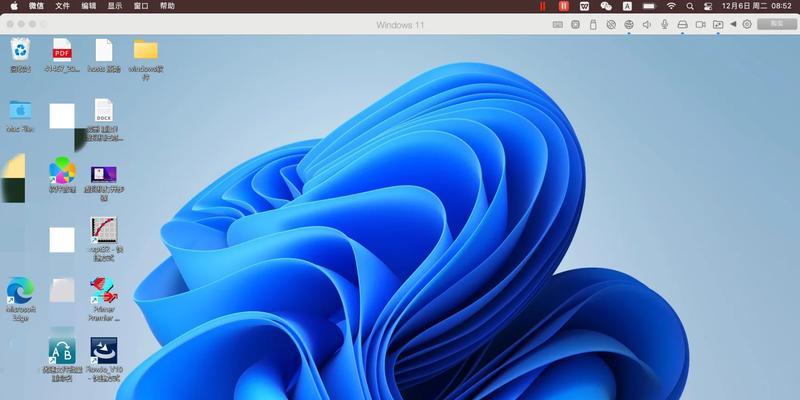
Task: Click the gray button at toolbar right end
Action: coord(777,24)
